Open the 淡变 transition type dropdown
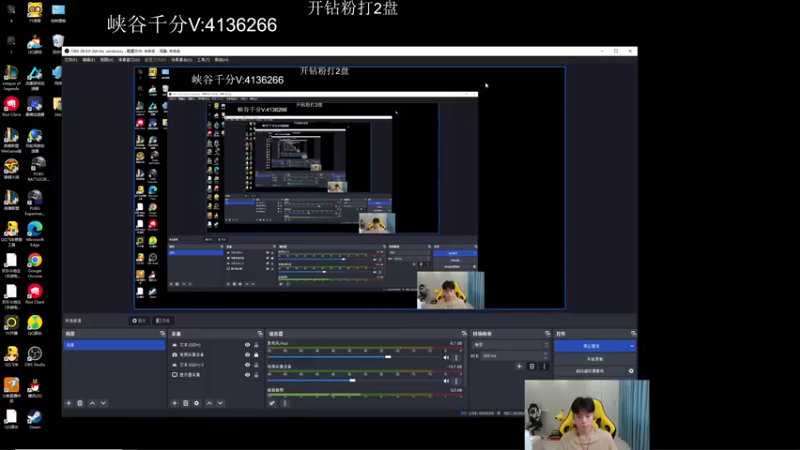The image size is (800, 450). (x=510, y=345)
